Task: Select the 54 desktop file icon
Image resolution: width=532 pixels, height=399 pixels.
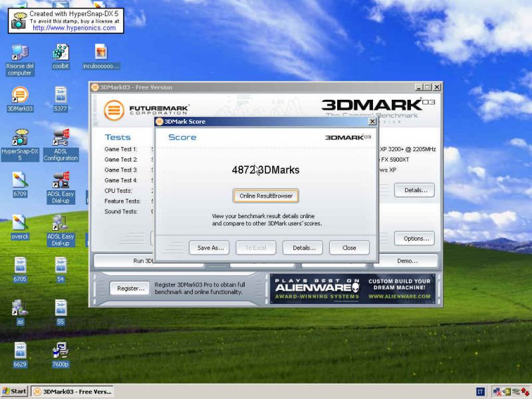Action: [x=61, y=270]
